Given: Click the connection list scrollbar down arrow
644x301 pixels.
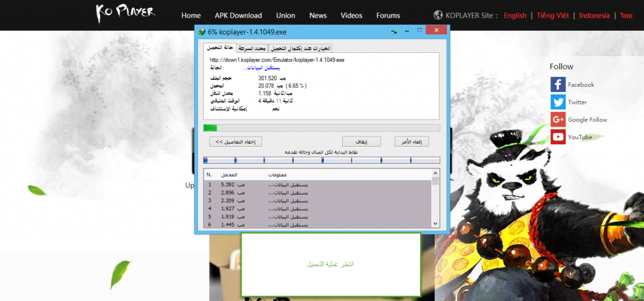Looking at the screenshot, I should click(435, 223).
